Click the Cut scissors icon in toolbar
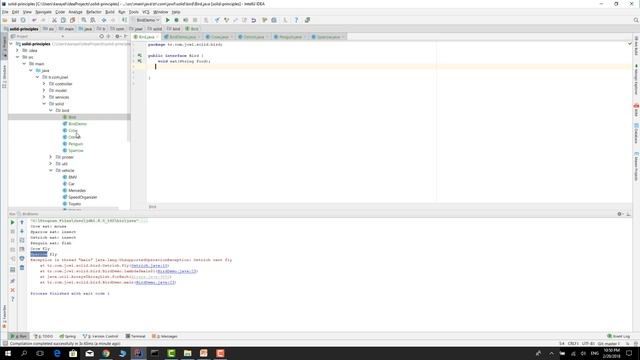This screenshot has height=360, width=640. (x=54, y=20)
